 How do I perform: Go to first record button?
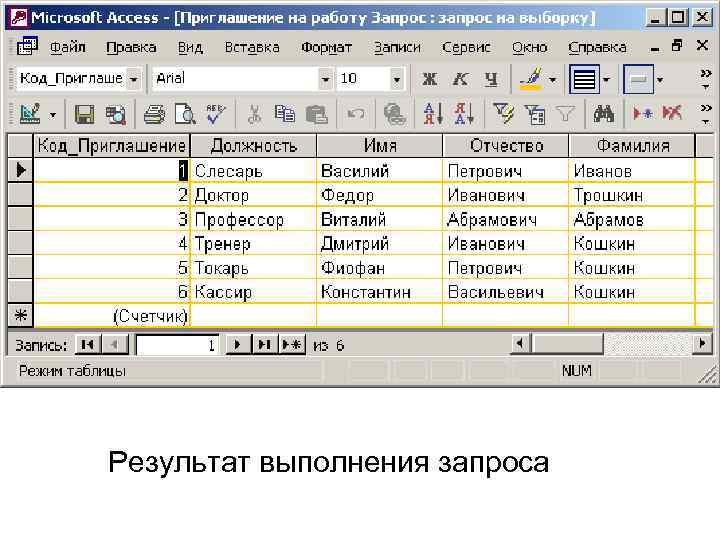(87, 344)
